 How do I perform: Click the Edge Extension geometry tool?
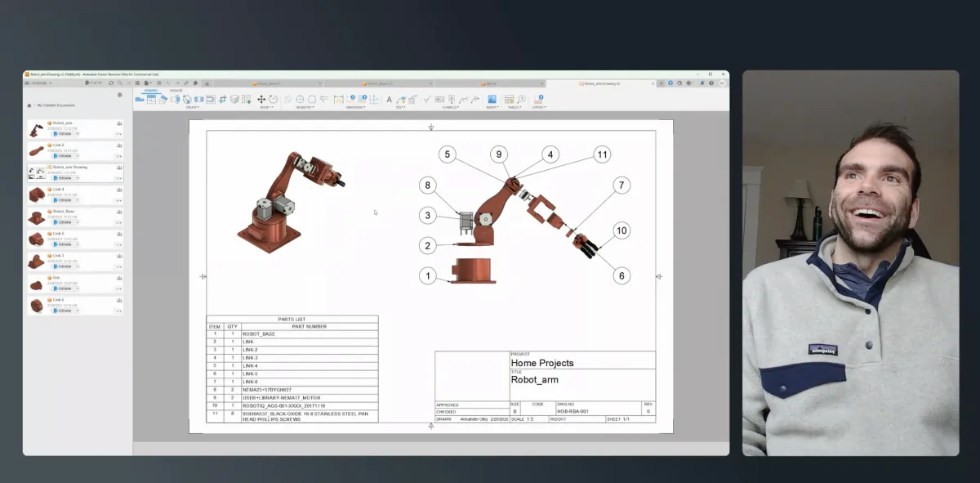pos(323,100)
